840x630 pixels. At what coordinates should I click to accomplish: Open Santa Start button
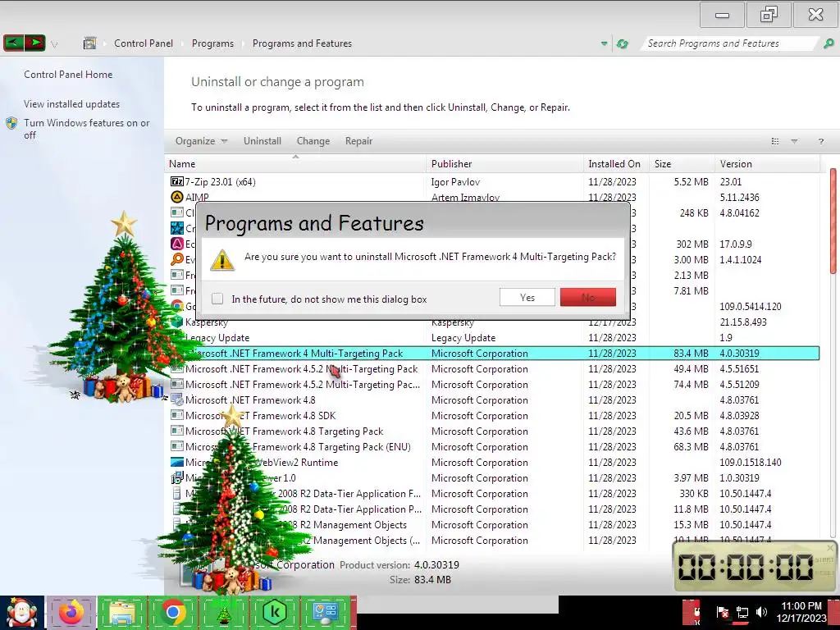[x=22, y=613]
